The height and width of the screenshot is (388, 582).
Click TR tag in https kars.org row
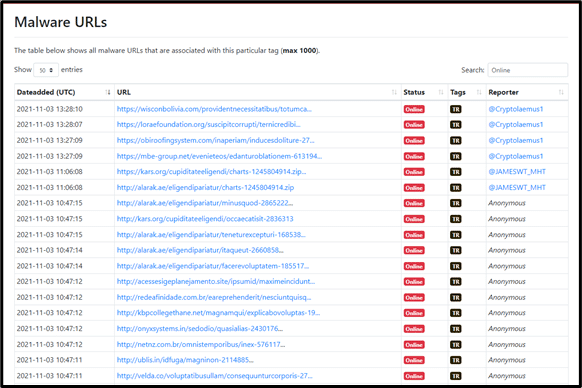pos(456,172)
